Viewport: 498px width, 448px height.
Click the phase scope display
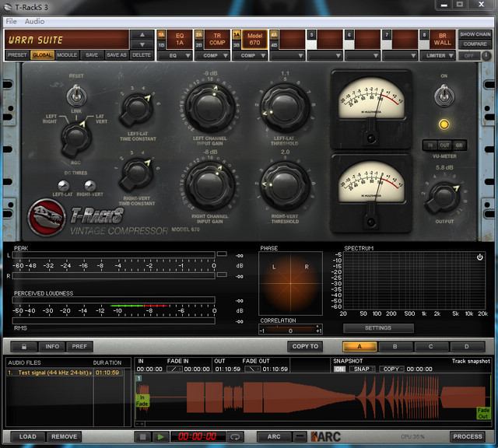click(290, 283)
